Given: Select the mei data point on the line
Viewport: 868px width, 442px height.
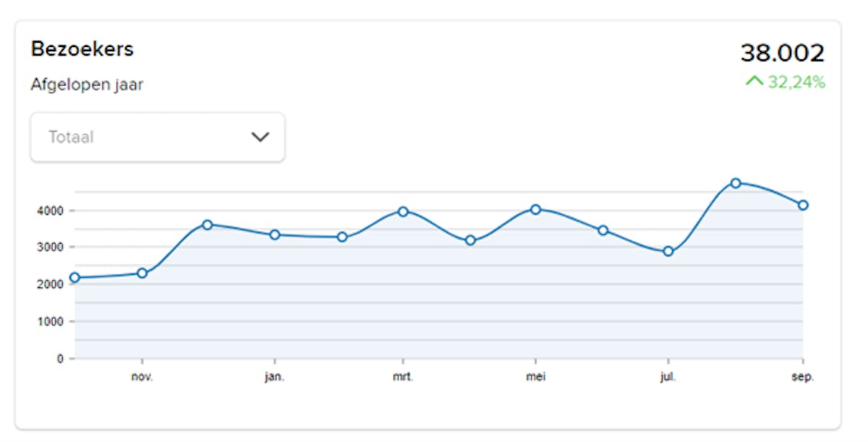Looking at the screenshot, I should 535,209.
